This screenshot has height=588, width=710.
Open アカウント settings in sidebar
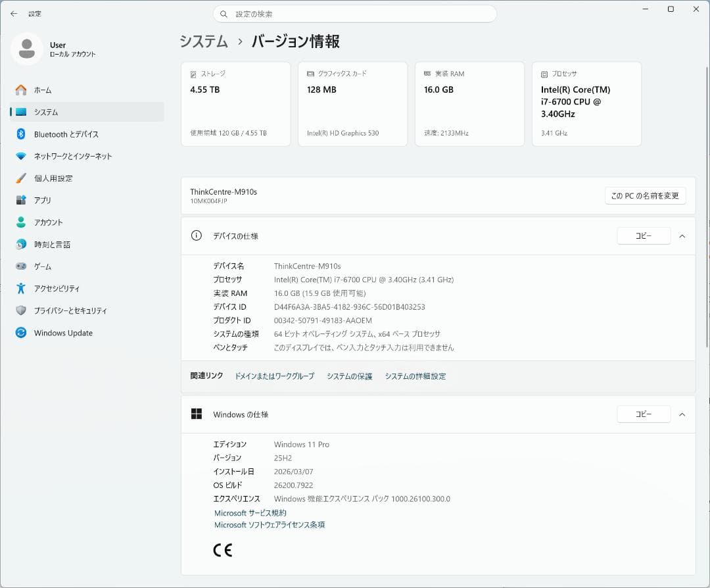(x=87, y=222)
